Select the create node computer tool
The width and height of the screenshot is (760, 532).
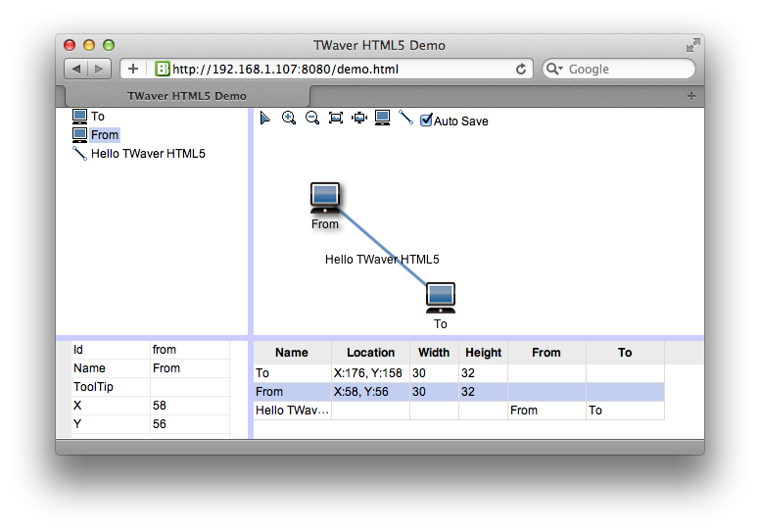[x=382, y=118]
